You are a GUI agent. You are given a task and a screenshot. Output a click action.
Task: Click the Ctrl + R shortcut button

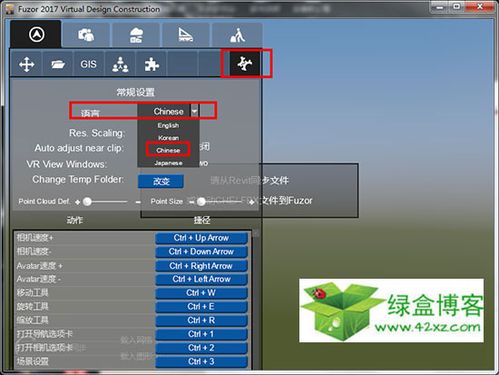[x=201, y=320]
